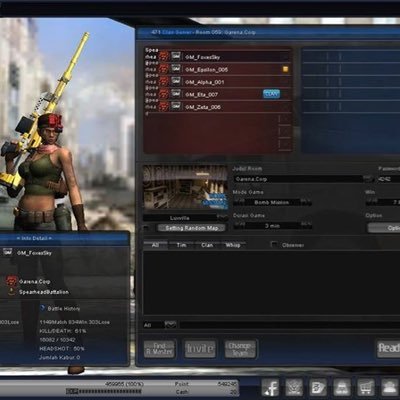This screenshot has height=400, width=400.
Task: Tick the checkbox beside Setting Random Map
Action: pyautogui.click(x=146, y=228)
